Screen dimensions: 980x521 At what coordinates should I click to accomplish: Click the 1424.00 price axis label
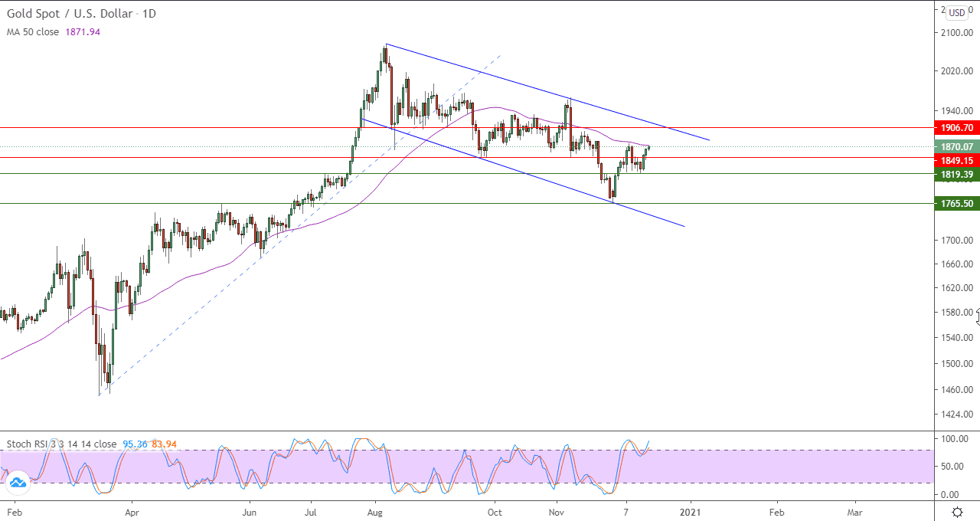point(957,415)
